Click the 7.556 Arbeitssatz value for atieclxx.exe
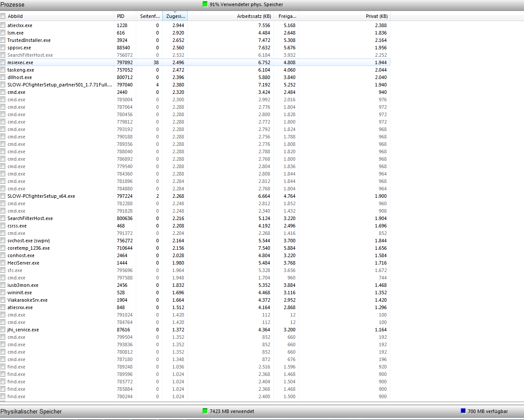 coord(264,25)
